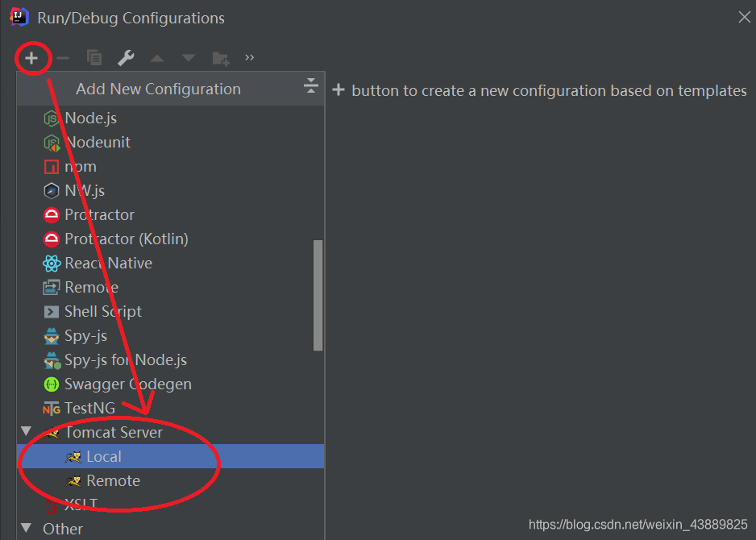Click the Remove Configuration minus icon
The width and height of the screenshot is (756, 540).
click(x=63, y=58)
